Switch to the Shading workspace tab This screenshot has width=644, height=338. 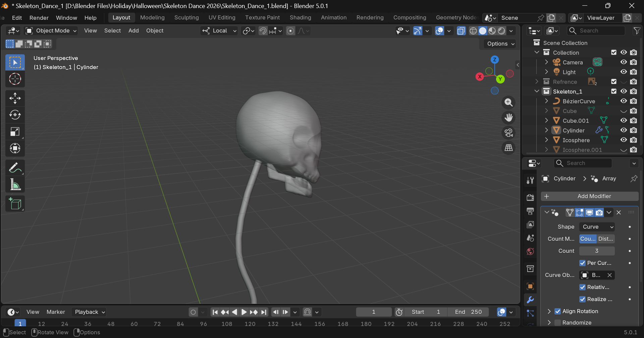click(x=300, y=18)
